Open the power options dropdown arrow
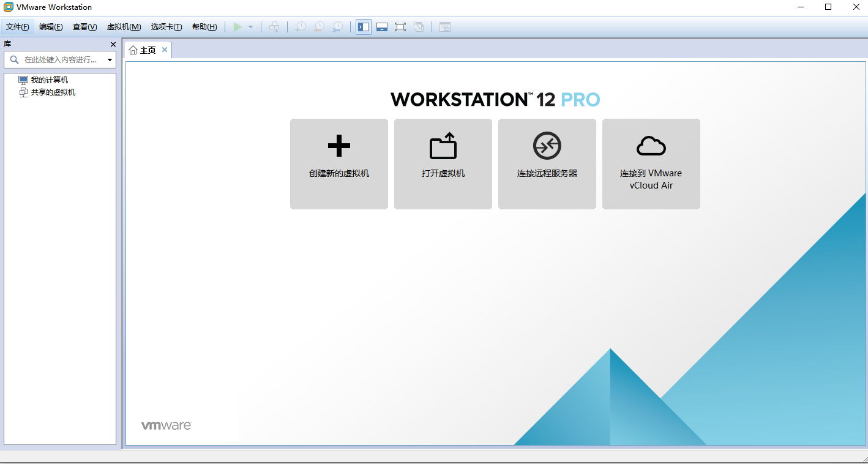 [250, 27]
